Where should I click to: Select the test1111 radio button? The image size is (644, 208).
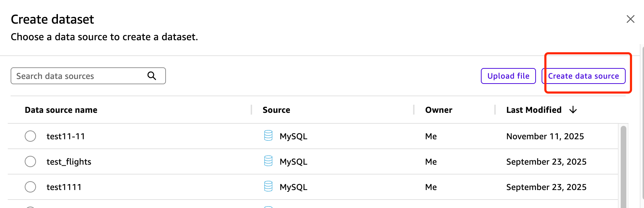pyautogui.click(x=30, y=187)
